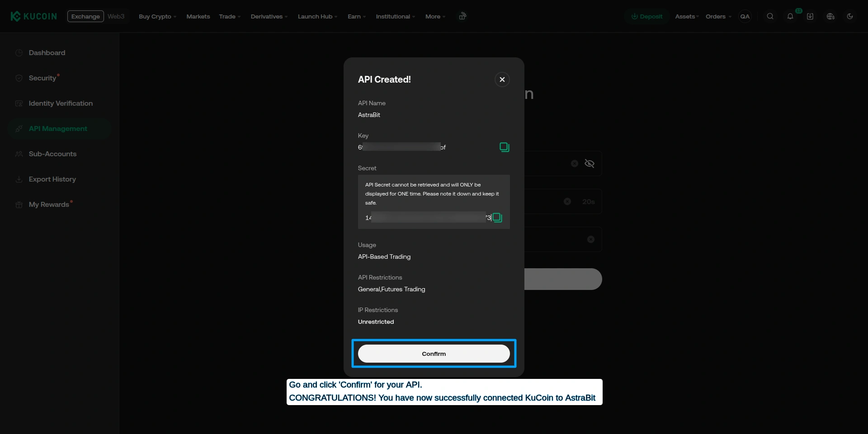
Task: Click the Dashboard sidebar icon
Action: pyautogui.click(x=19, y=53)
